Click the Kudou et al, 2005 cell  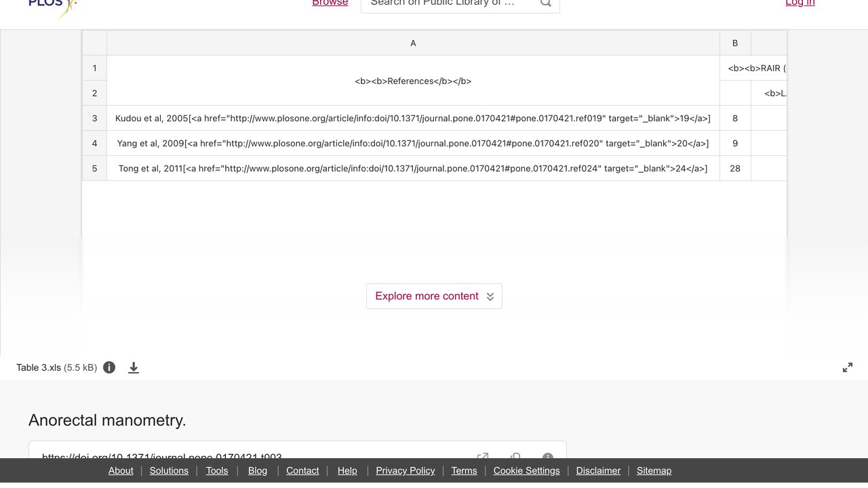point(413,118)
